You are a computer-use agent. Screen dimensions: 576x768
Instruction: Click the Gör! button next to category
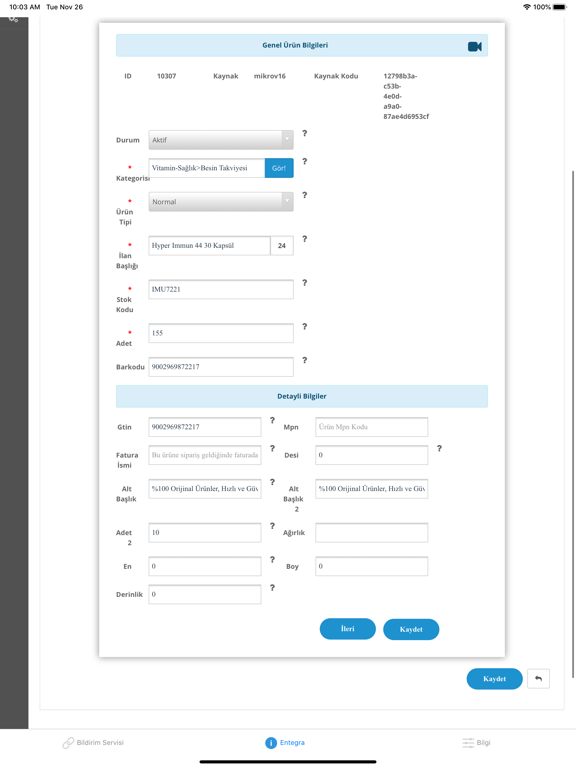[x=279, y=168]
